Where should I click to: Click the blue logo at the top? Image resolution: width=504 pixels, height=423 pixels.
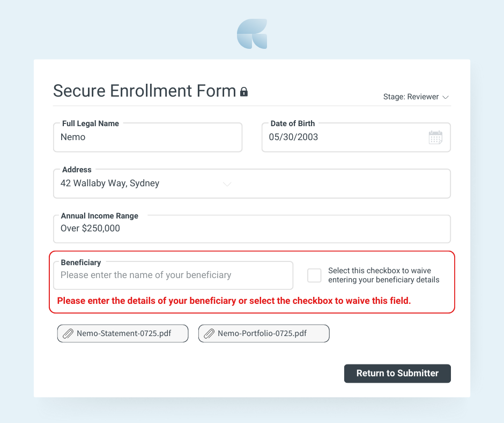coord(252,34)
